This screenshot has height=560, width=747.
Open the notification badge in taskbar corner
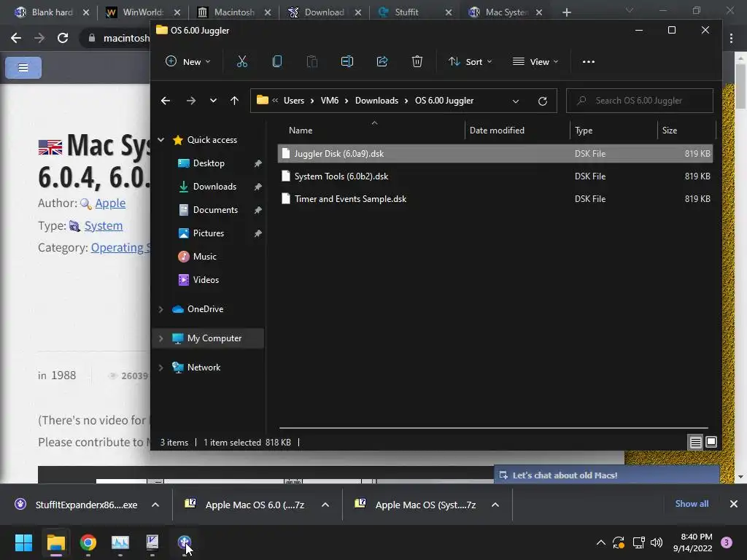727,542
